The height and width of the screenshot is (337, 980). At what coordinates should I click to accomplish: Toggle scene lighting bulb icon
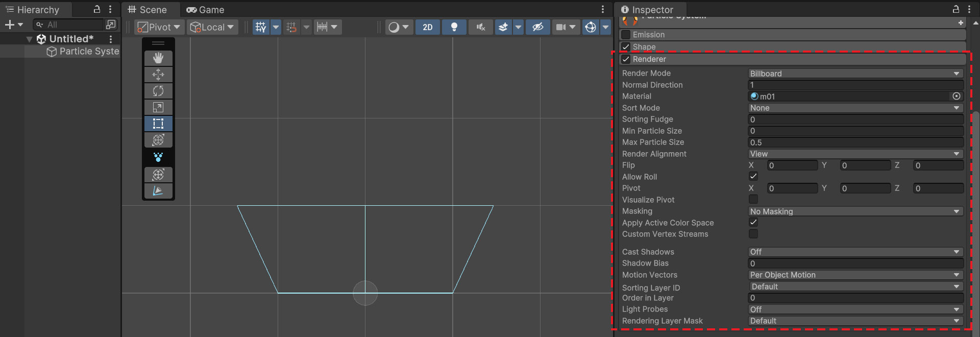[x=454, y=27]
